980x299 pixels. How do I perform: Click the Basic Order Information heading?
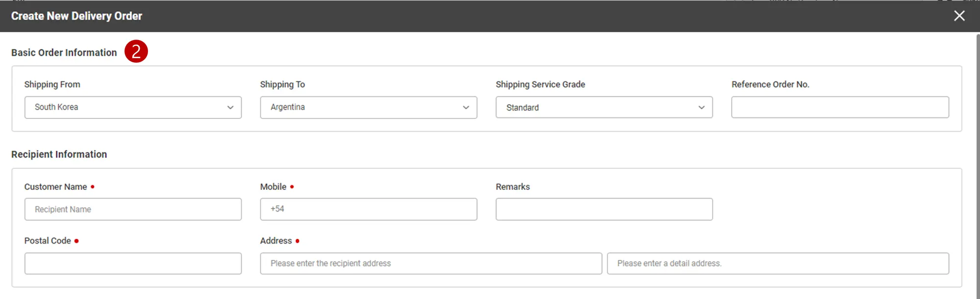click(x=64, y=52)
